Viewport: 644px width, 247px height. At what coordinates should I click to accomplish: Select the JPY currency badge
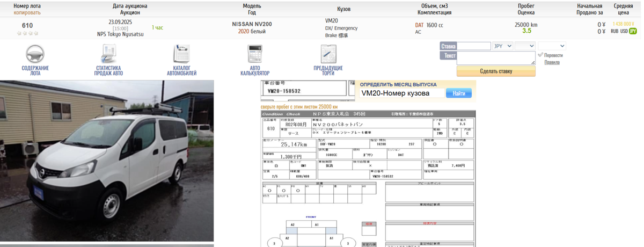[x=633, y=31]
